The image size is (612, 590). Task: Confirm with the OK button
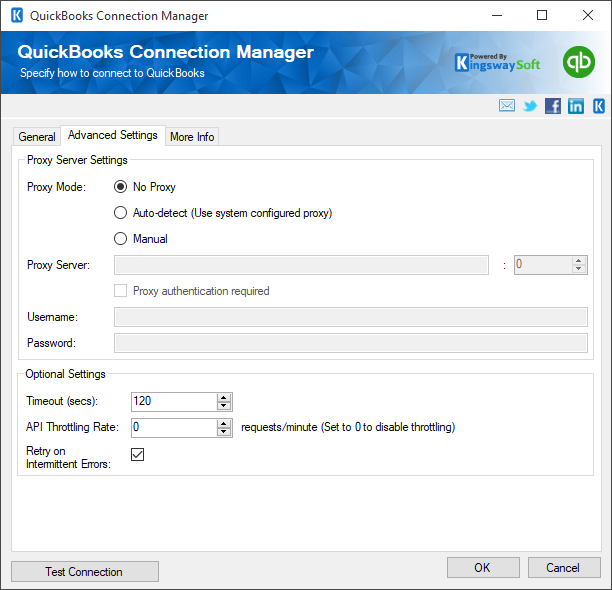tap(483, 567)
